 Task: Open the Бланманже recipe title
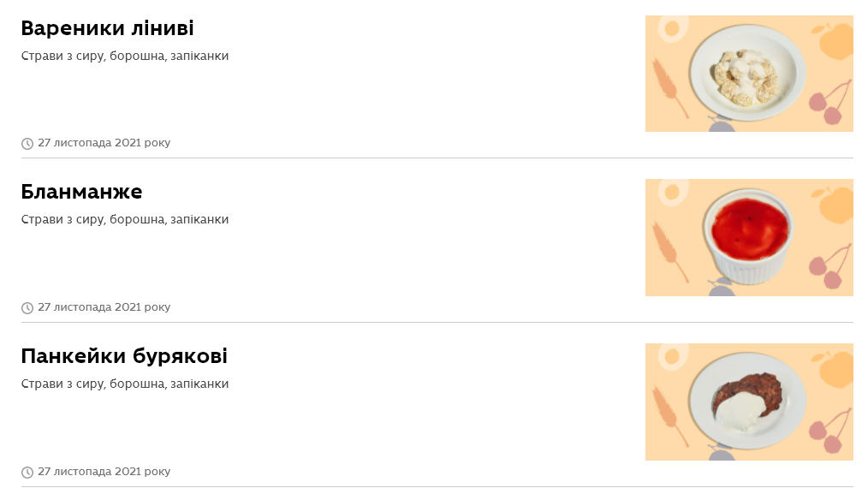(x=82, y=193)
